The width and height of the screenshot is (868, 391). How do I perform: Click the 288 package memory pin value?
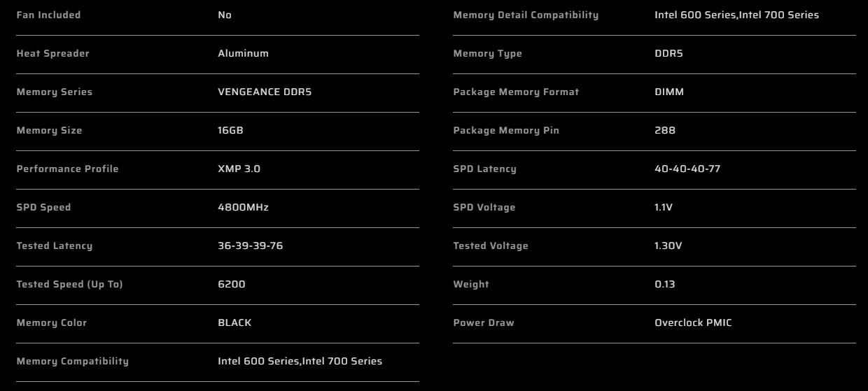click(x=665, y=130)
